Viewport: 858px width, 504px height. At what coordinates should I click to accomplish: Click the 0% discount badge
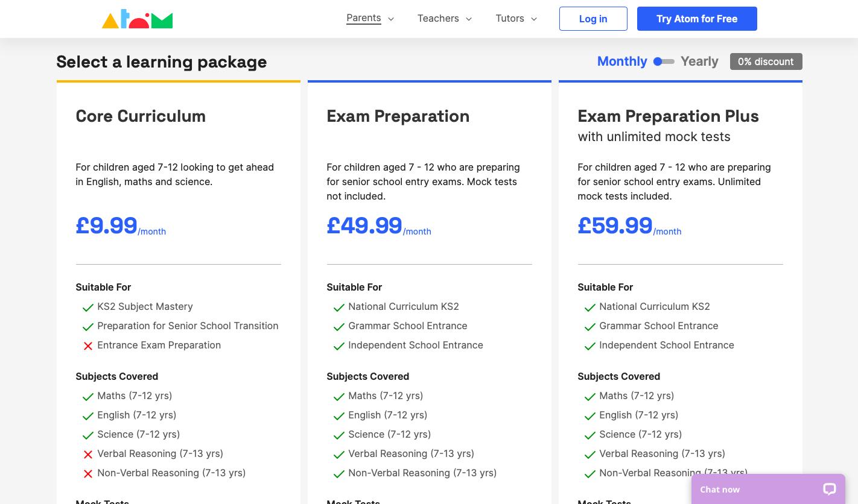pos(766,61)
